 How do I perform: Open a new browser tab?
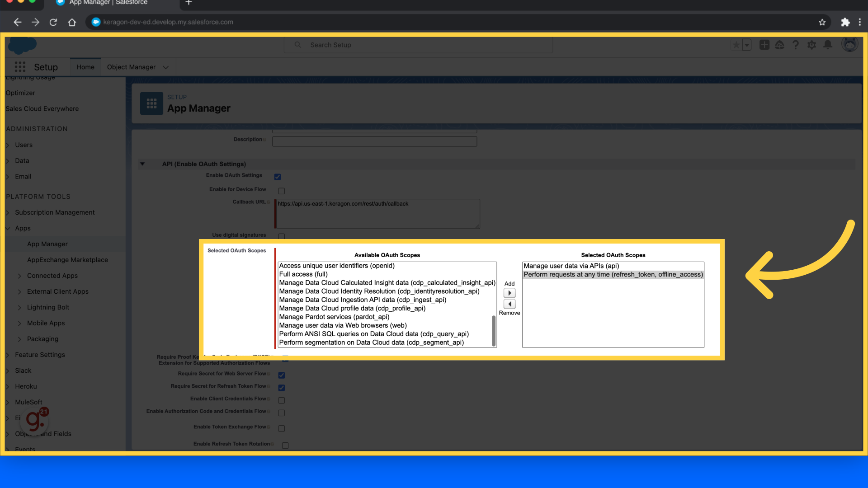pyautogui.click(x=189, y=3)
